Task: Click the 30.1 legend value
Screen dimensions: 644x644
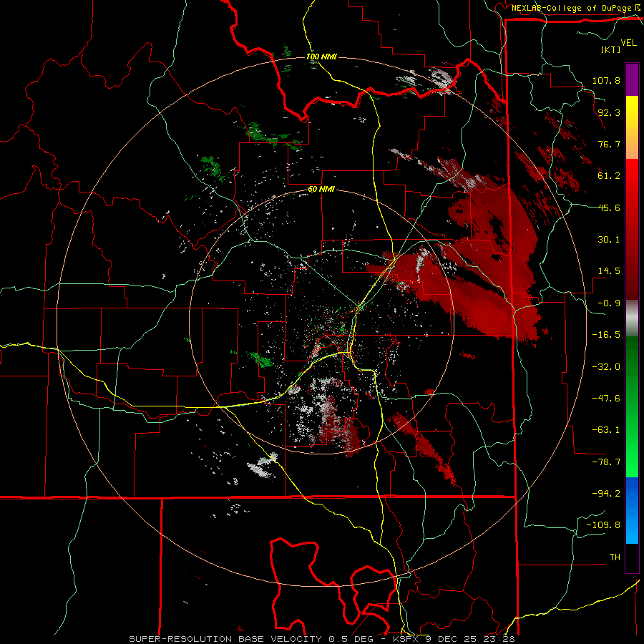Action: [x=609, y=240]
